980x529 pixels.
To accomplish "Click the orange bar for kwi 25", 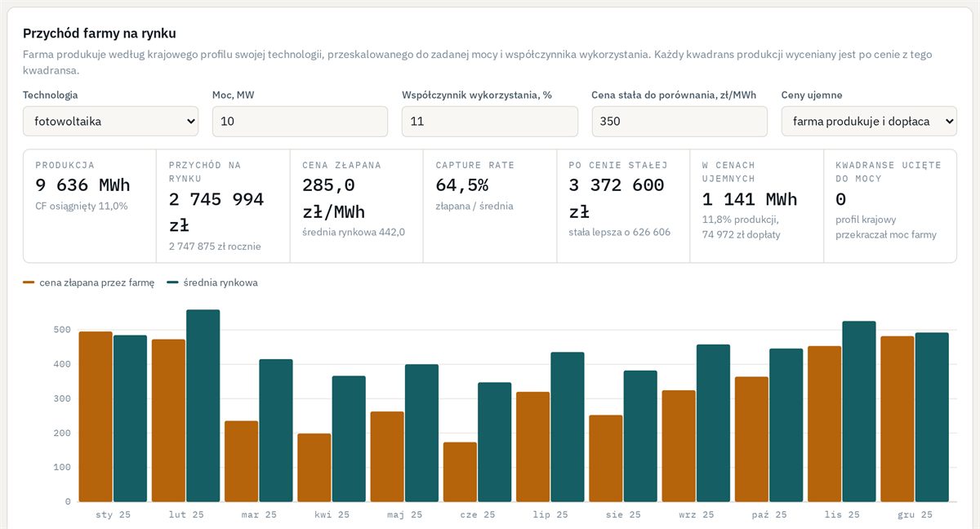I will coord(314,468).
